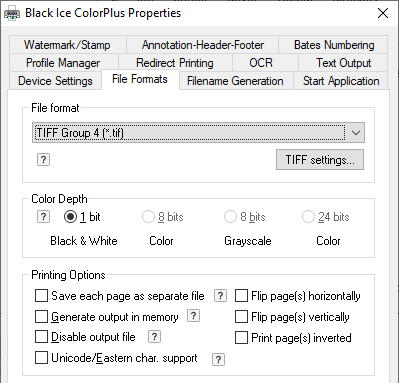Click the help icon below File format dropdown
This screenshot has height=383, width=399.
[x=43, y=160]
